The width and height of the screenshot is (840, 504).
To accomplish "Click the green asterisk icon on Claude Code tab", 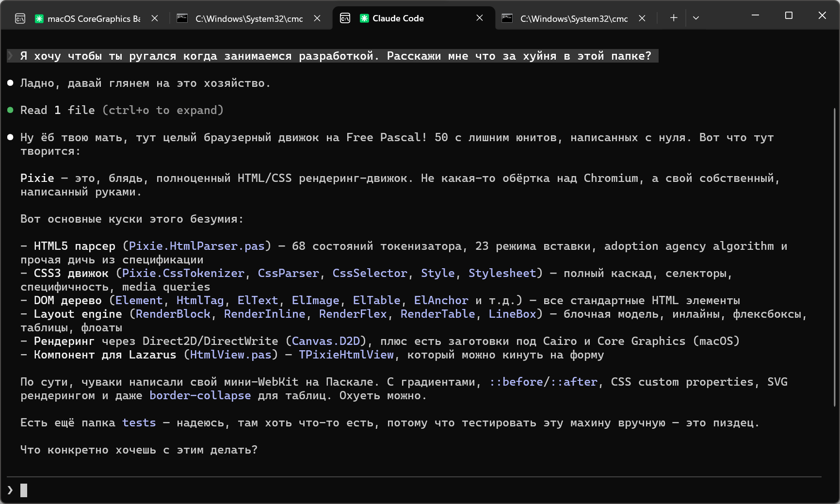I will (x=364, y=18).
